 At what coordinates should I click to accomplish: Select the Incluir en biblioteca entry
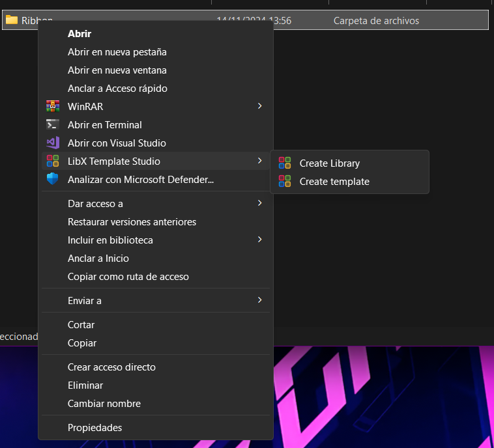point(156,240)
